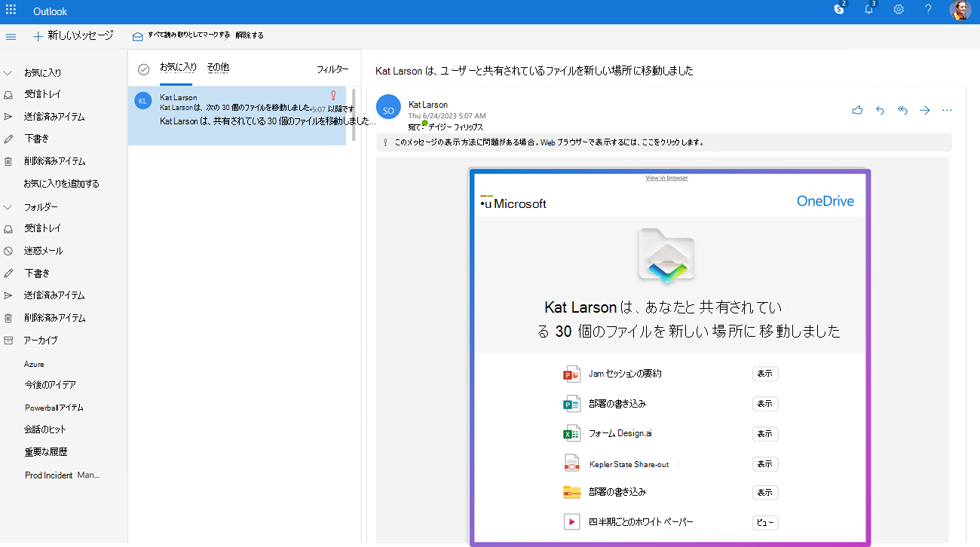Viewport: 980px width, 547px height.
Task: Forward the message with the right arrow
Action: [x=925, y=110]
